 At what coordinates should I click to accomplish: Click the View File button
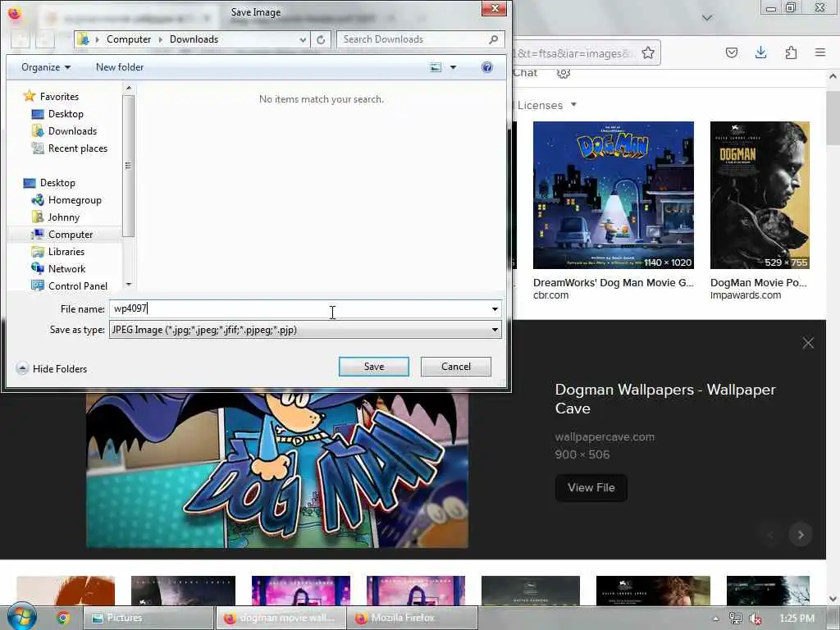tap(591, 487)
